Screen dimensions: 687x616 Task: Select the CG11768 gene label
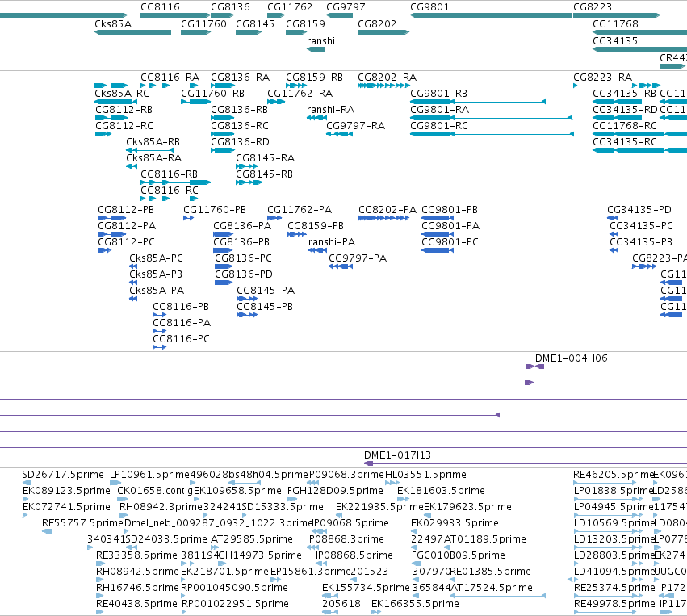[615, 24]
